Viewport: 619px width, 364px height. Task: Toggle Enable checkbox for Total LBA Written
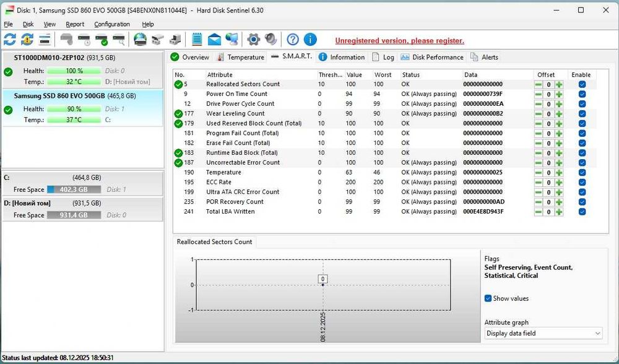coord(582,212)
